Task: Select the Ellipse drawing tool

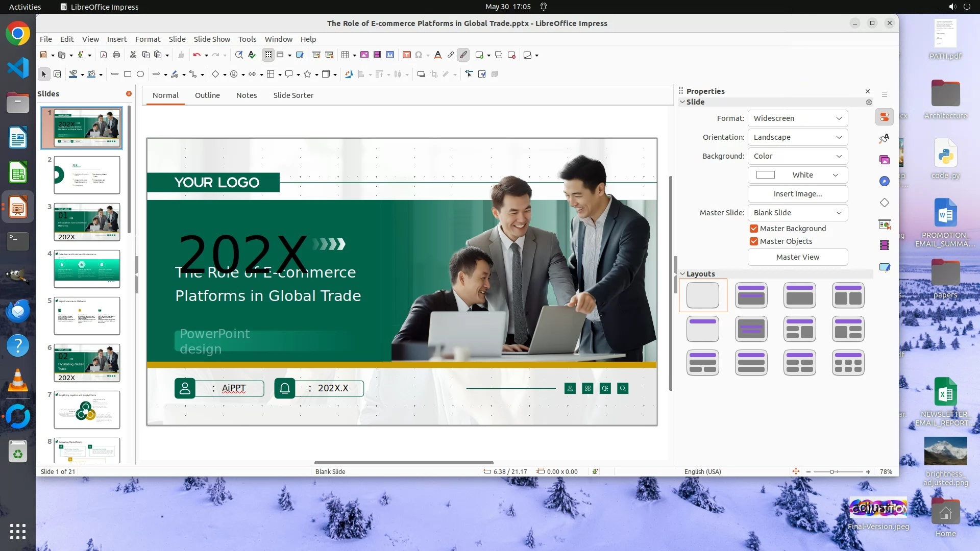Action: (140, 74)
